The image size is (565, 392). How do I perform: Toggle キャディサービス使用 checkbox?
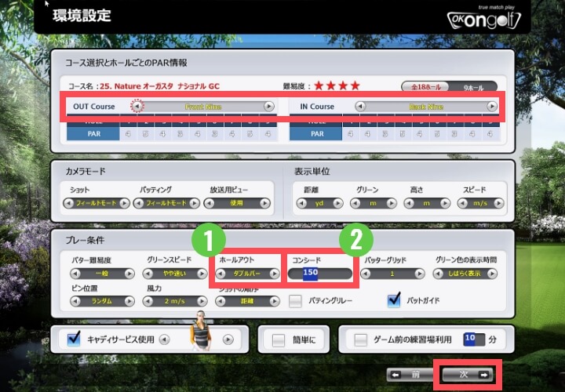(75, 339)
